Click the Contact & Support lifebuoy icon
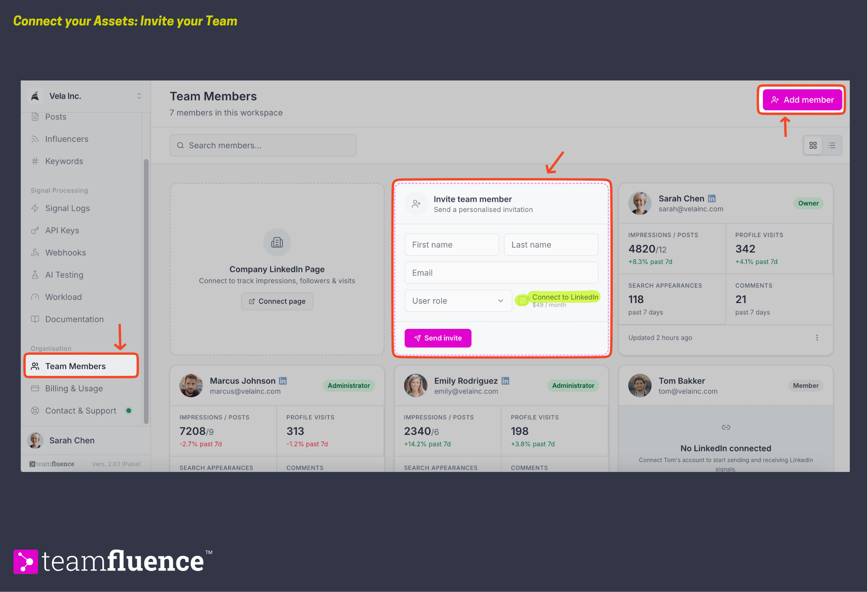The image size is (868, 592). click(x=35, y=411)
